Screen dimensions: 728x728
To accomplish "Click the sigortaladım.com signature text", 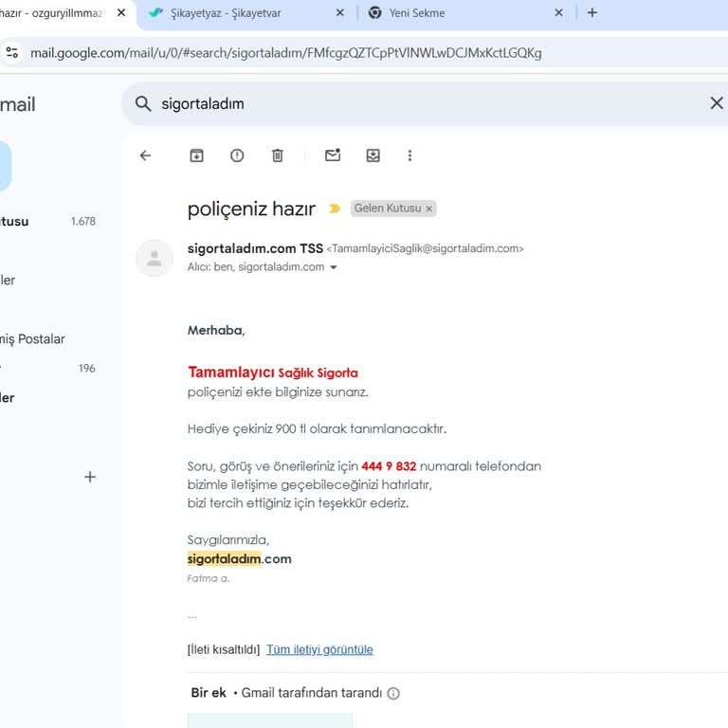I will click(239, 558).
